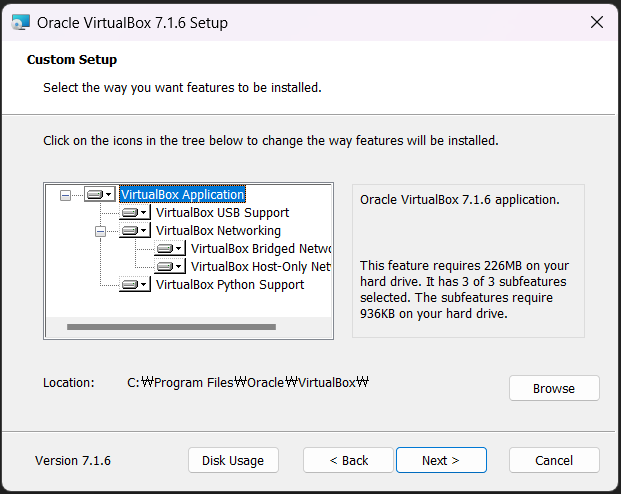Open the VirtualBox Python Support feature dropdown
The width and height of the screenshot is (621, 494).
(x=135, y=284)
